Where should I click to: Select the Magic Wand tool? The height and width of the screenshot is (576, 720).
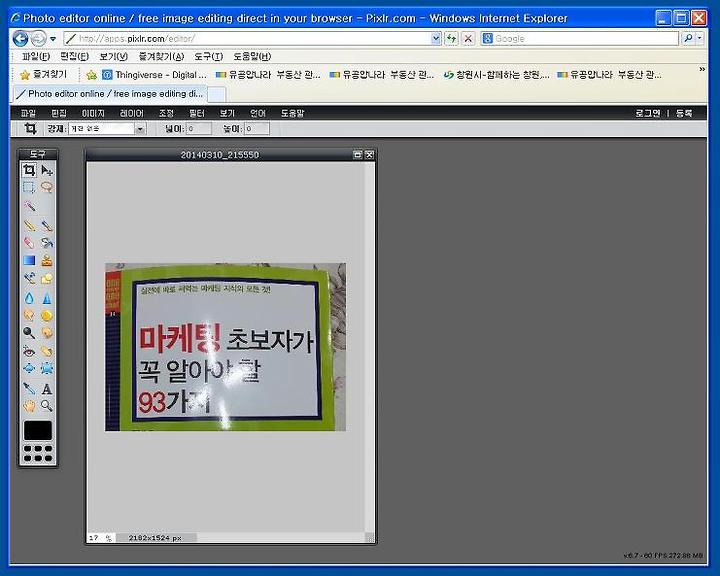pos(29,206)
